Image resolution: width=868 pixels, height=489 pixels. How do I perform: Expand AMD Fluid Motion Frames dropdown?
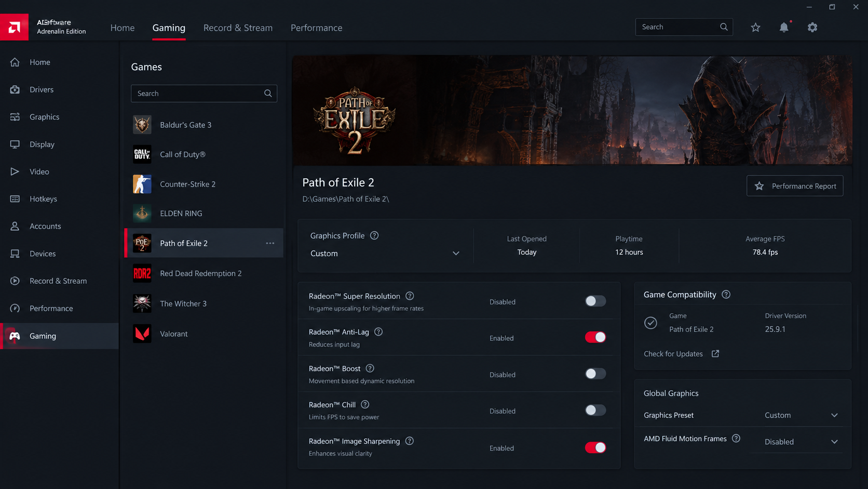[x=801, y=442]
